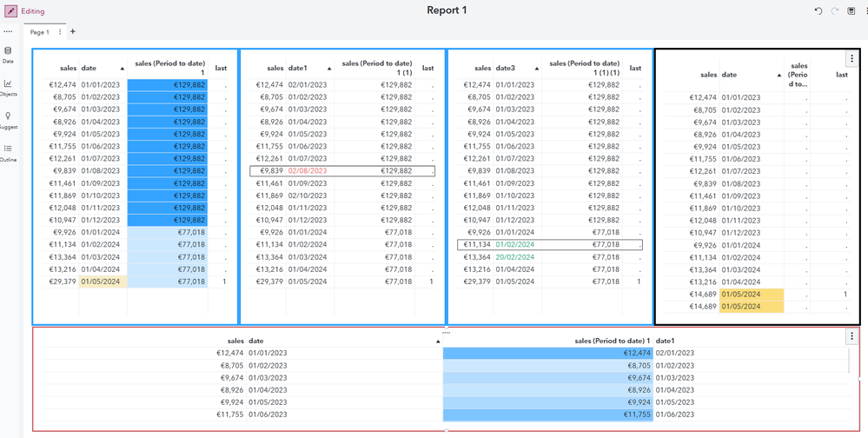The width and height of the screenshot is (868, 438).
Task: Open the Outline pane
Action: coord(8,152)
